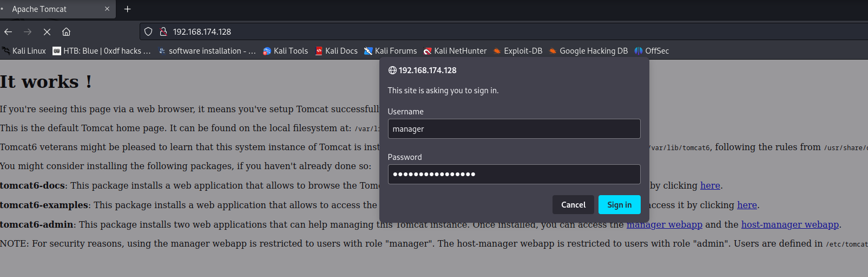Open the software installation bookmark
868x277 pixels.
(207, 51)
